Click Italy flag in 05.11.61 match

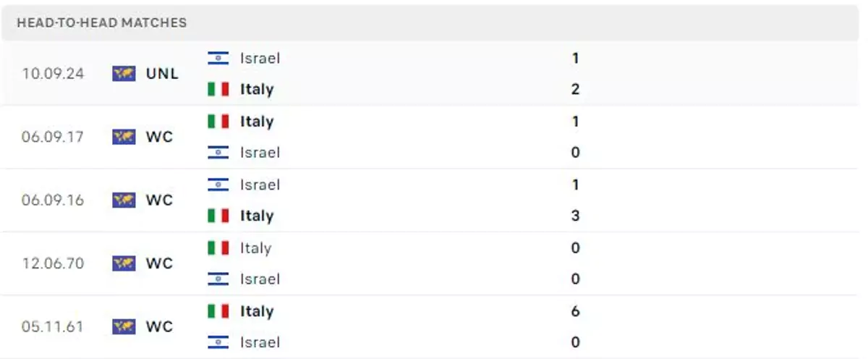click(218, 311)
